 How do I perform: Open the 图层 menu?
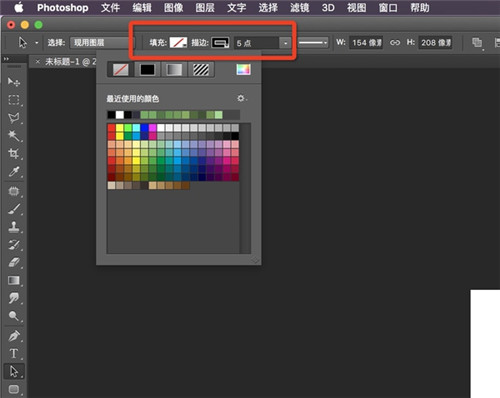pyautogui.click(x=205, y=8)
